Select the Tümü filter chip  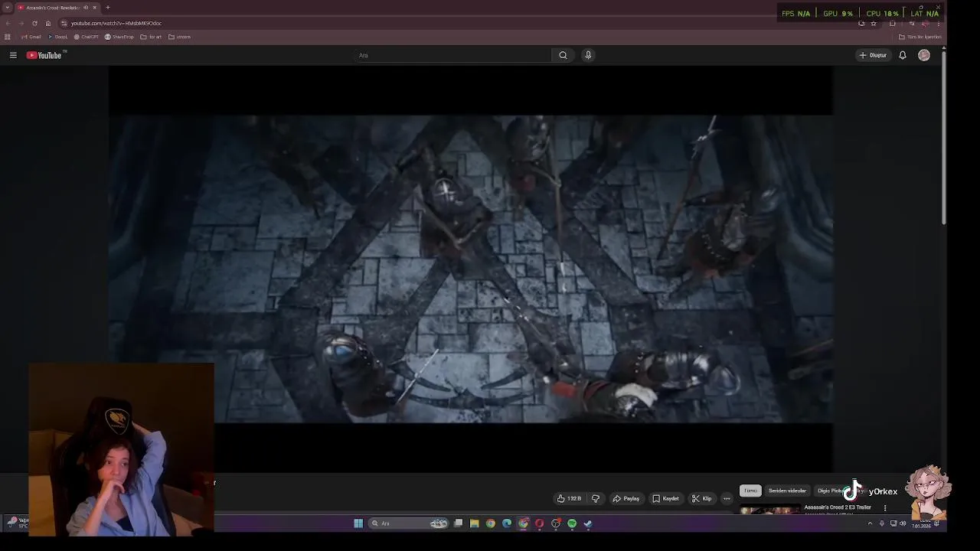(x=750, y=491)
